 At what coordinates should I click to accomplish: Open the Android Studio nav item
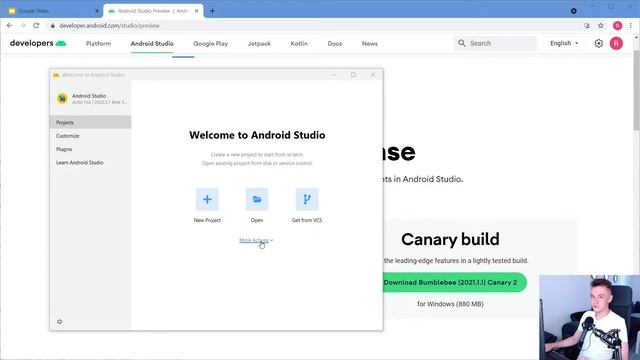click(152, 44)
